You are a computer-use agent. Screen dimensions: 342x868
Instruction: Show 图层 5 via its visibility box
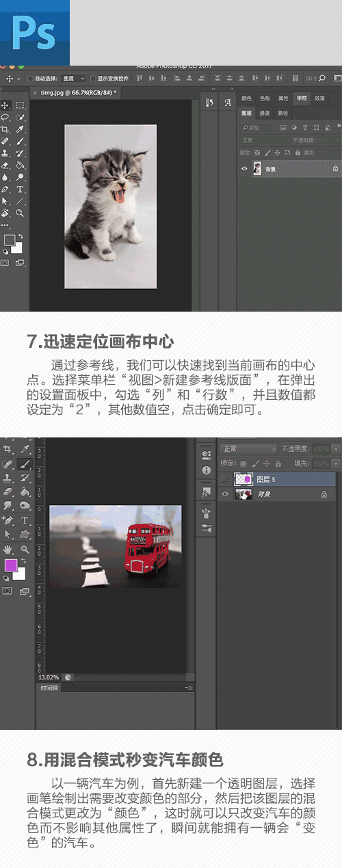224,479
